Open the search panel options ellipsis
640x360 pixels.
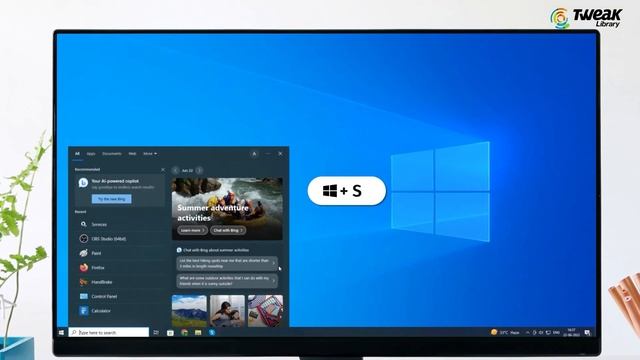pos(268,154)
